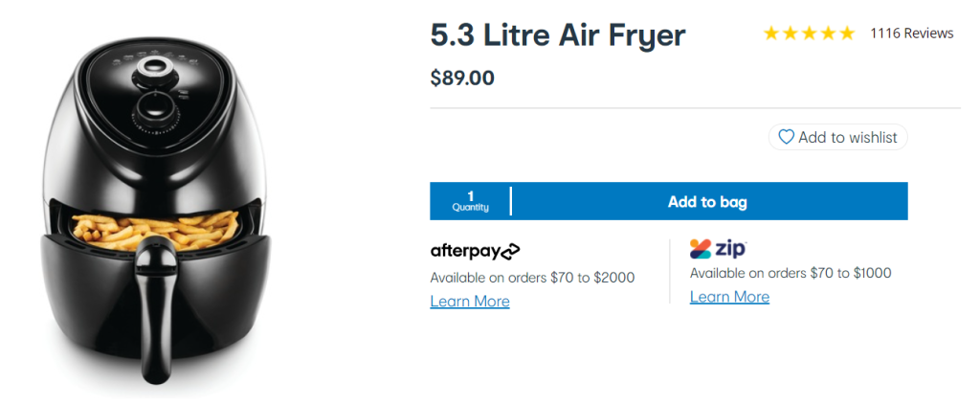
Task: Click the heart icon beside Add to wishlist
Action: (787, 137)
